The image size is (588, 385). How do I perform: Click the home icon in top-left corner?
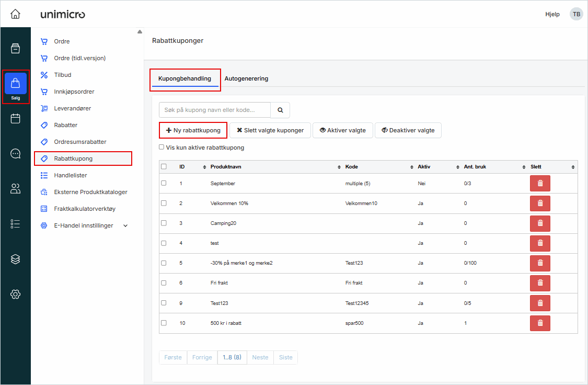tap(15, 14)
